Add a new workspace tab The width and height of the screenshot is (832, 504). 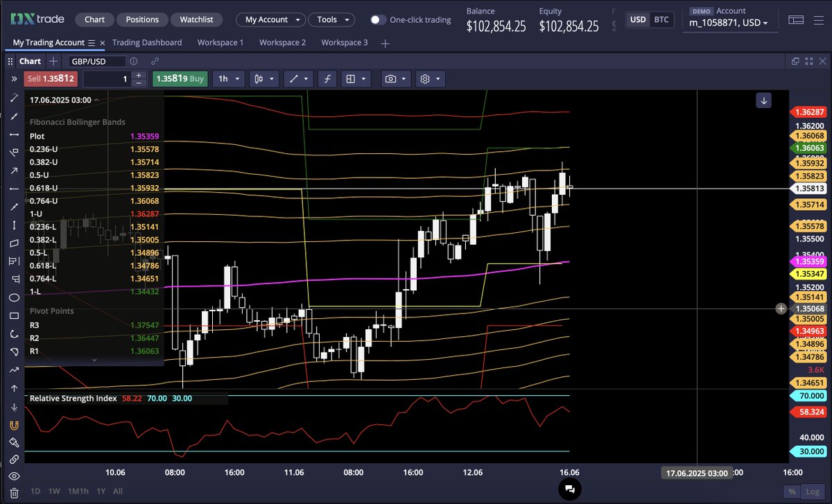[x=385, y=43]
